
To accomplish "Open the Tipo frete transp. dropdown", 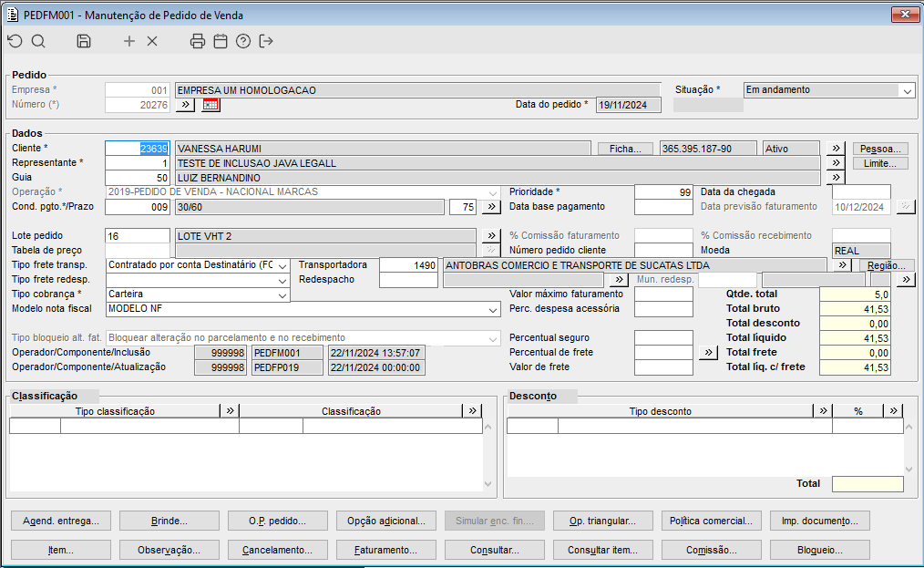I will pyautogui.click(x=282, y=265).
